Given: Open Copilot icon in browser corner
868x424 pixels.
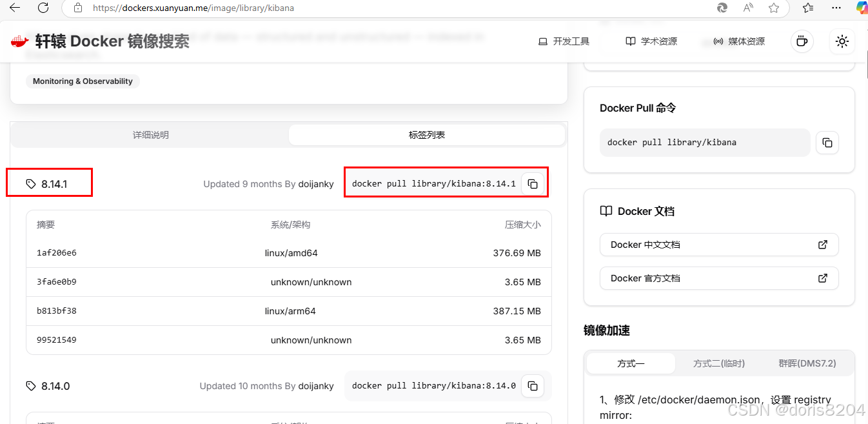Looking at the screenshot, I should tap(862, 8).
